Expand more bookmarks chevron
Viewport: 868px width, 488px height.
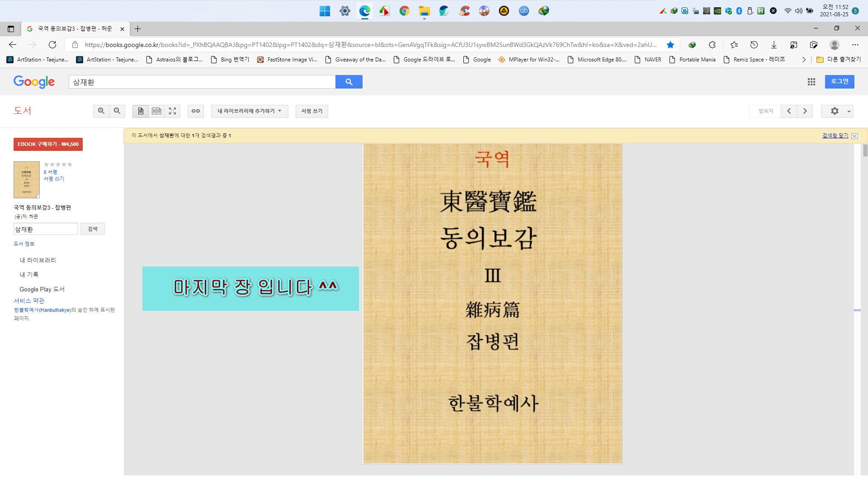tap(804, 60)
